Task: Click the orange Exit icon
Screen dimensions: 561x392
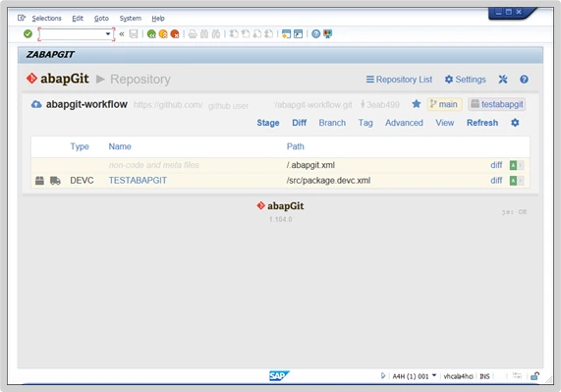Action: 163,34
